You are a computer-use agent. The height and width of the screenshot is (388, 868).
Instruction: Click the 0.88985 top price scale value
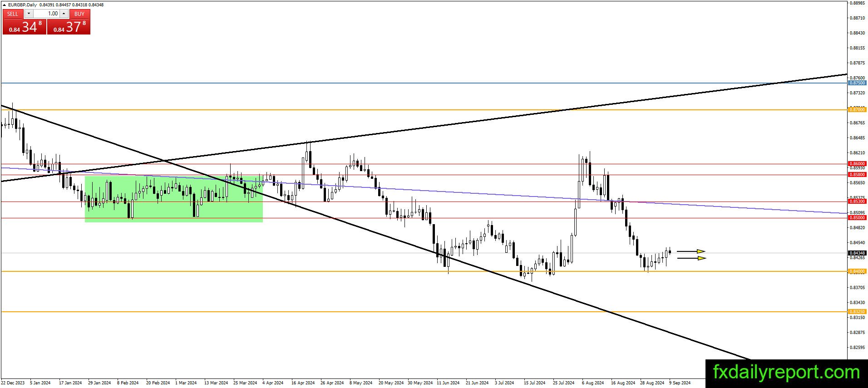857,3
